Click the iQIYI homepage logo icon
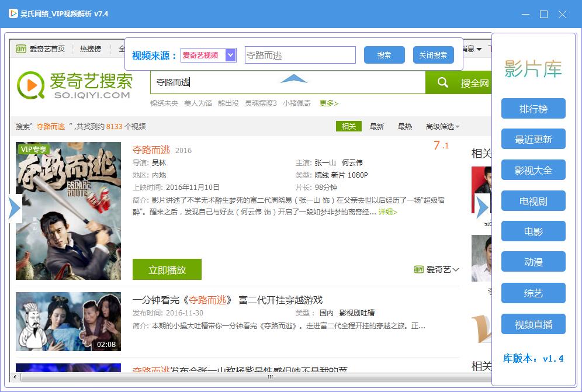582x392 pixels. [x=21, y=48]
